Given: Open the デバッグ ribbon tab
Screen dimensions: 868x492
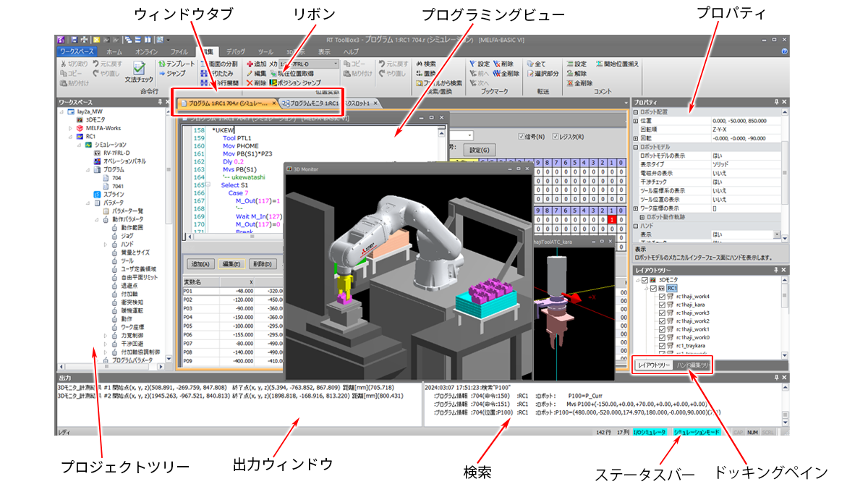Looking at the screenshot, I should 235,52.
